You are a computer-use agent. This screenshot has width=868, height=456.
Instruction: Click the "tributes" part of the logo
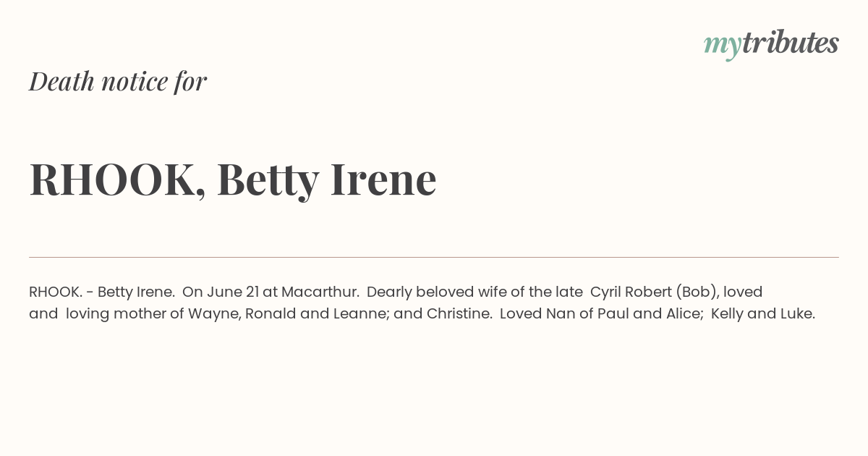coord(791,43)
